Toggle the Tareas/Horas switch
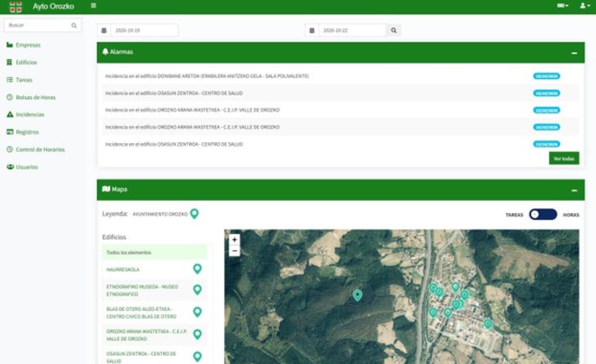Viewport: 596px width, 364px height. (x=543, y=215)
